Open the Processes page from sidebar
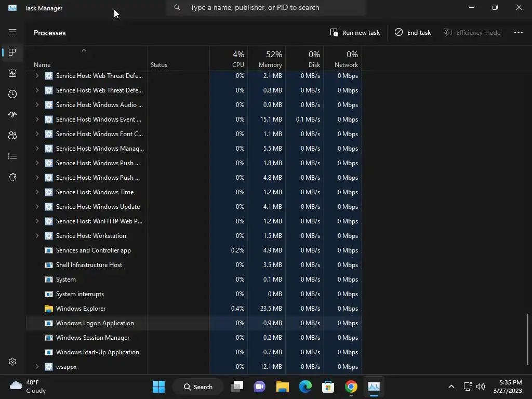This screenshot has height=399, width=532. pyautogui.click(x=12, y=52)
